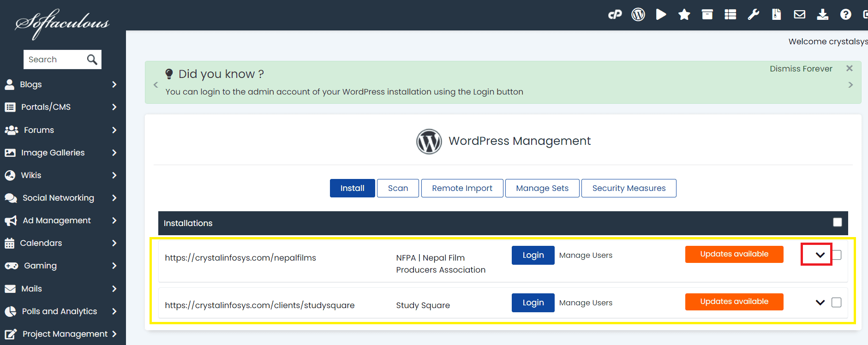This screenshot has width=868, height=345.
Task: Click the Blogs person icon
Action: (x=9, y=84)
